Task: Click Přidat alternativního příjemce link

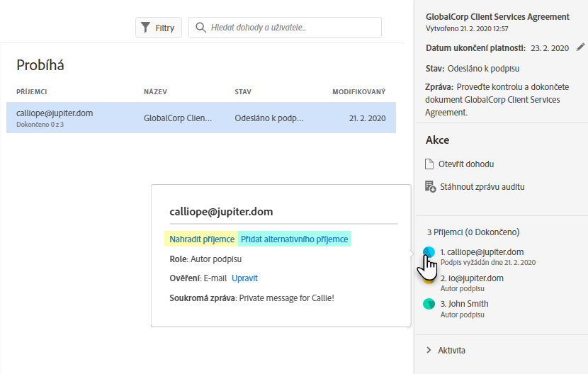Action: (x=294, y=239)
